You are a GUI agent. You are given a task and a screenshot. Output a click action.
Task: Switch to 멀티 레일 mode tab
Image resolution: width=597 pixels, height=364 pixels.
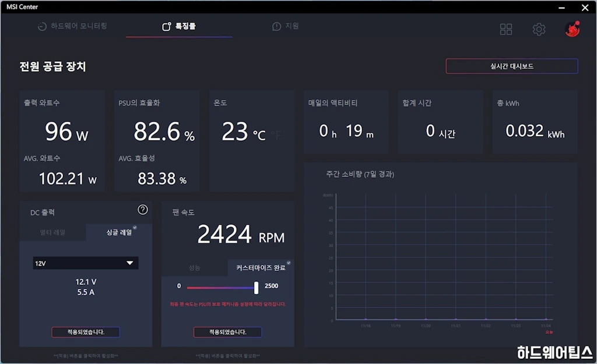[x=52, y=232]
